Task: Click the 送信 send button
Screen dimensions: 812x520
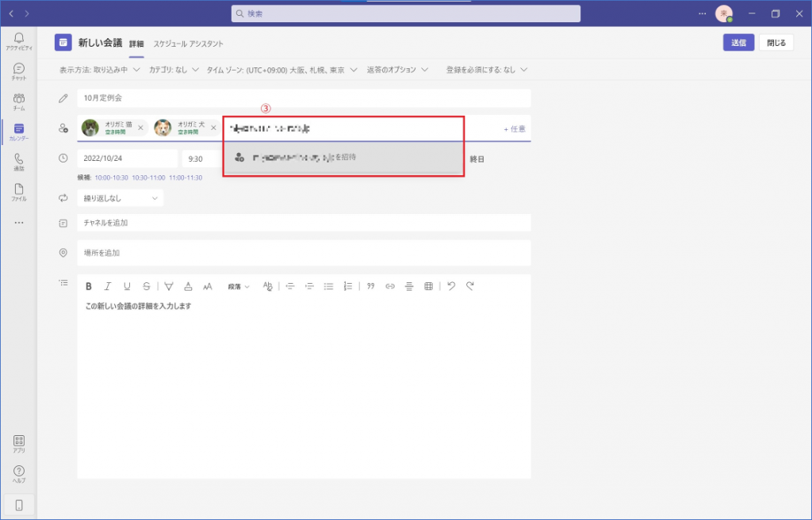Action: (738, 43)
